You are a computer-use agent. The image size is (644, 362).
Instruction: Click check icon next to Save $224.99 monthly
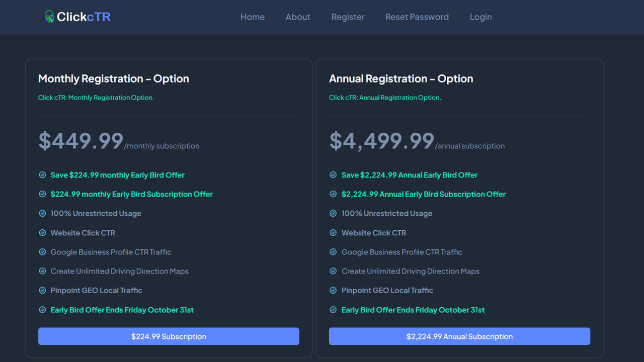coord(43,175)
